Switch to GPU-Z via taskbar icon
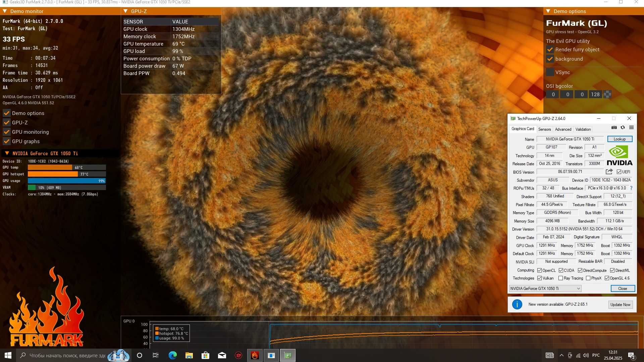 (288, 355)
